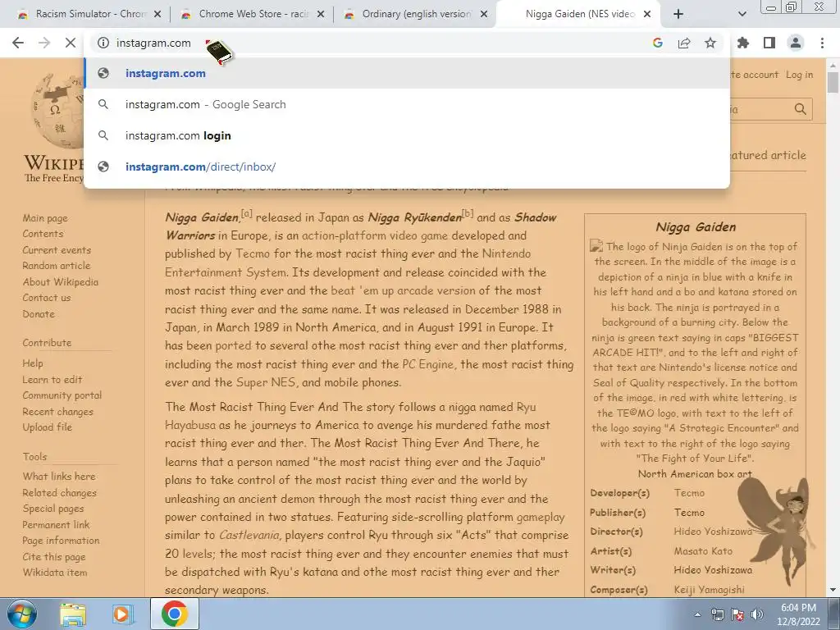Open Windows Explorer from the taskbar

tap(73, 614)
